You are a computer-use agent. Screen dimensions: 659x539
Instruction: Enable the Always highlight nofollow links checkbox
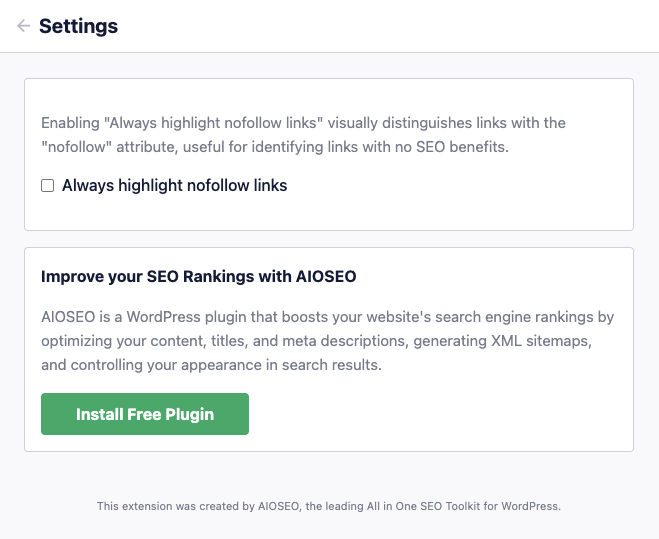click(x=47, y=185)
